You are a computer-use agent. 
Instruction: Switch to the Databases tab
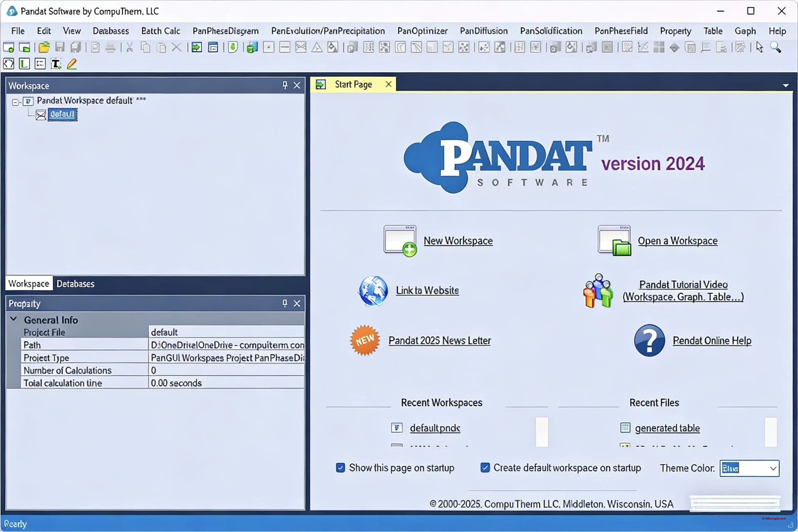pos(75,283)
